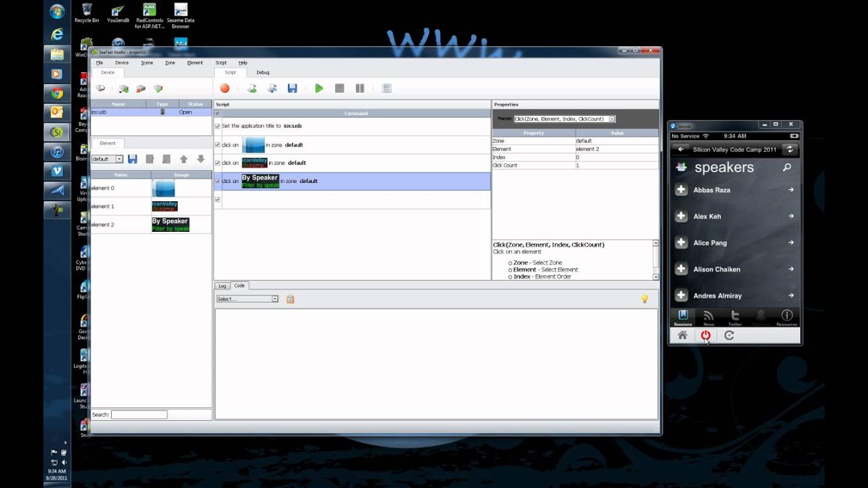Move the element down with the down arrow
The width and height of the screenshot is (868, 488).
point(201,159)
